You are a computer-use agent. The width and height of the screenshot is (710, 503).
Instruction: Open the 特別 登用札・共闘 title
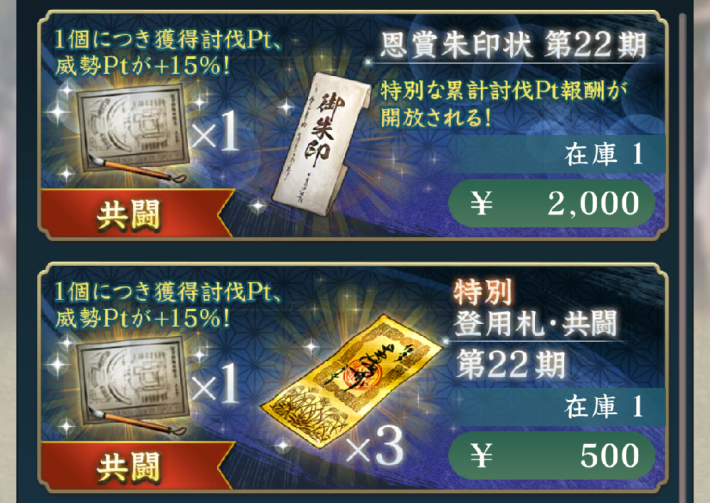pyautogui.click(x=535, y=308)
